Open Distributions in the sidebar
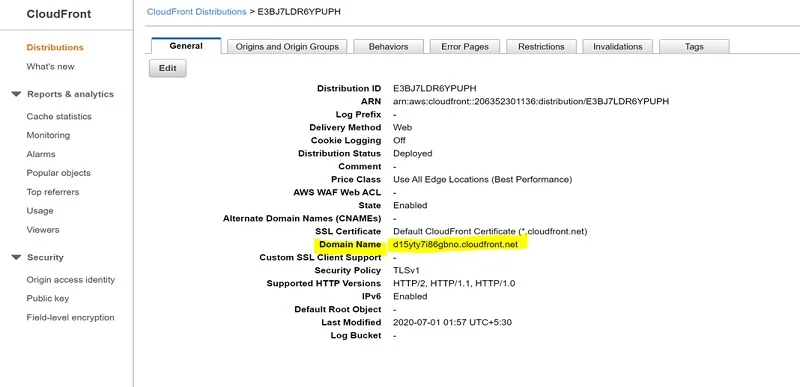Viewport: 800px width, 387px height. pos(55,47)
